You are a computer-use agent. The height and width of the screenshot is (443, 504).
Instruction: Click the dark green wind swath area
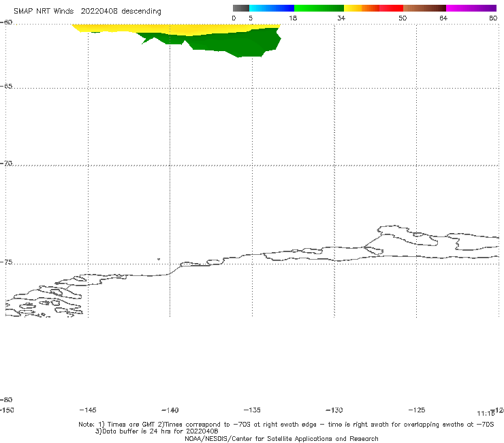(238, 44)
